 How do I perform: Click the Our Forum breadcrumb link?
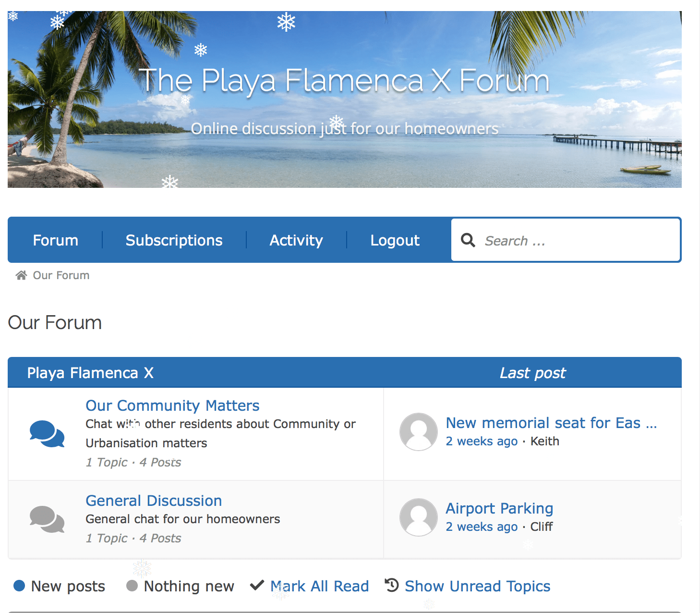tap(61, 275)
